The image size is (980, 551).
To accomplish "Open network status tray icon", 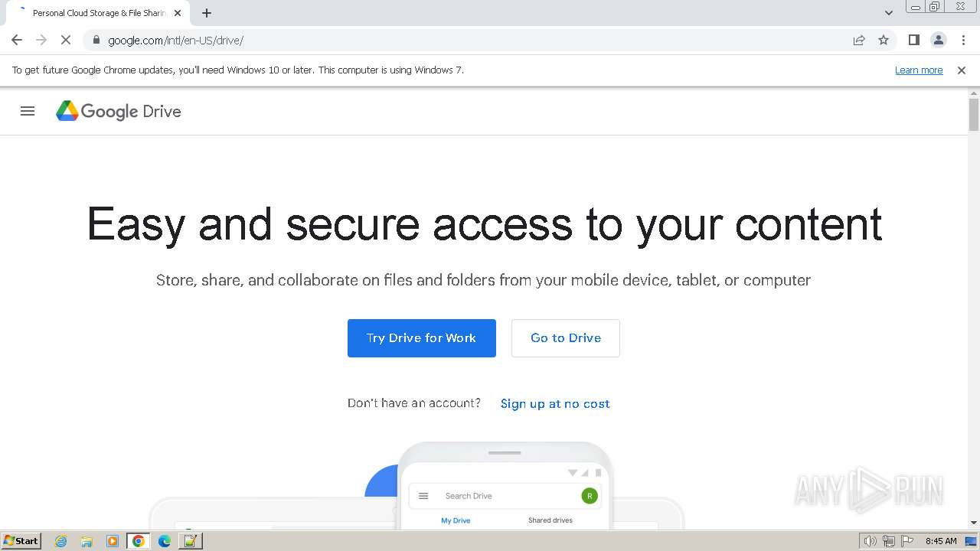I will coord(889,541).
